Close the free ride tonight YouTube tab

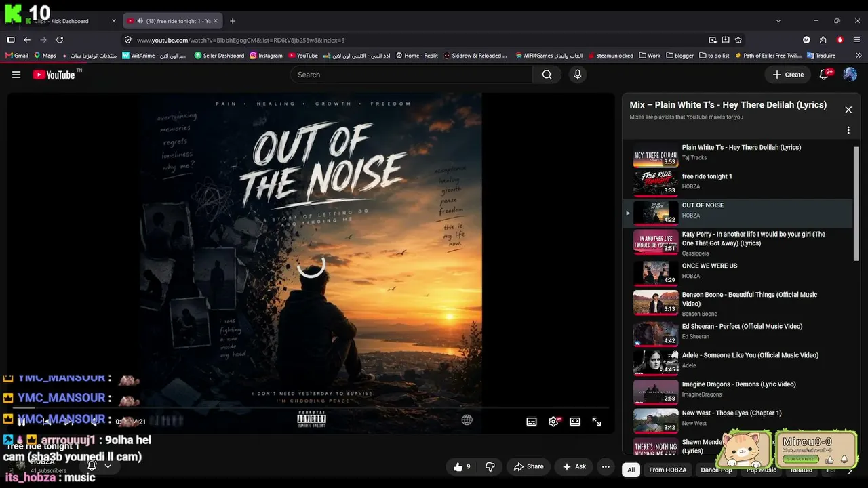(x=216, y=21)
